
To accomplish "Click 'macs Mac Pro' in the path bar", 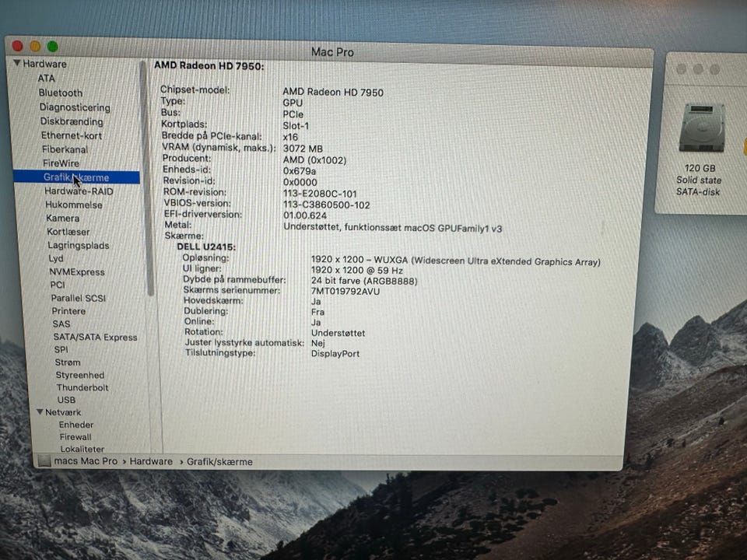I will (x=86, y=461).
